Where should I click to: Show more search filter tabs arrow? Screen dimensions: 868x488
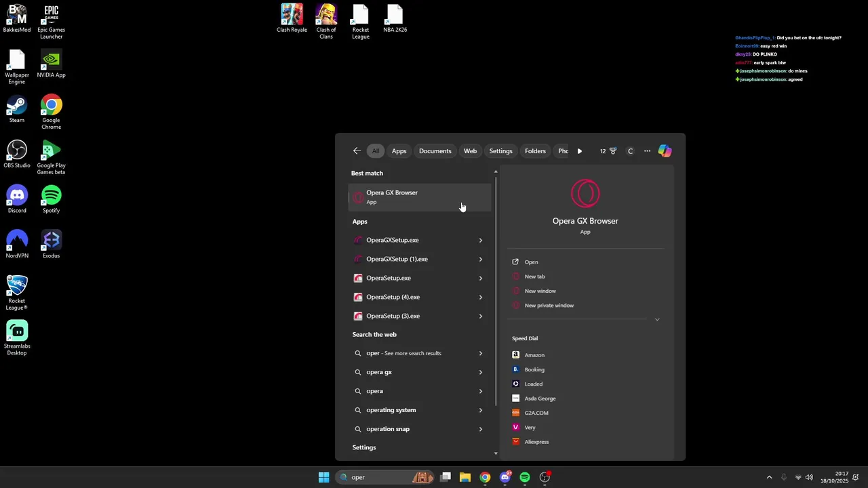pyautogui.click(x=580, y=151)
